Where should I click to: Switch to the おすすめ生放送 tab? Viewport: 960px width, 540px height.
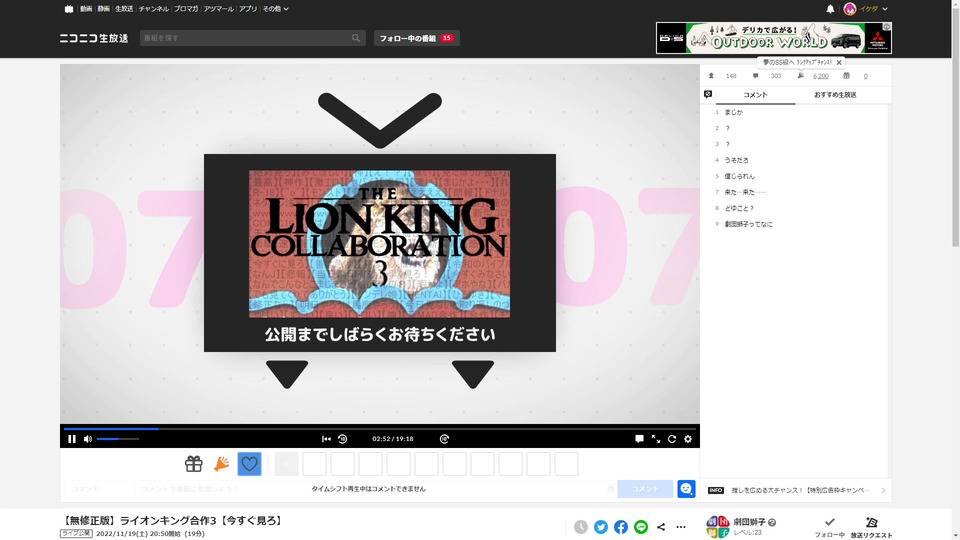coord(835,95)
